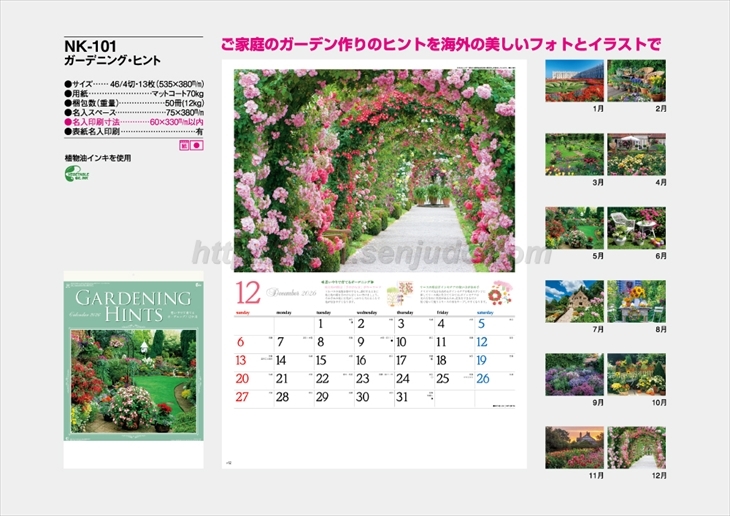Click the red flower wreath illustration
The width and height of the screenshot is (730, 516).
[x=495, y=293]
